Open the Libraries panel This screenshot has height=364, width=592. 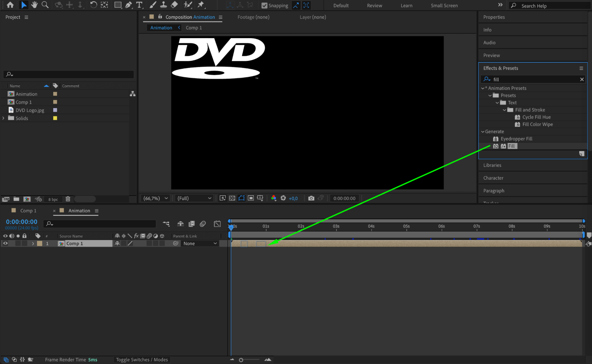pos(492,165)
